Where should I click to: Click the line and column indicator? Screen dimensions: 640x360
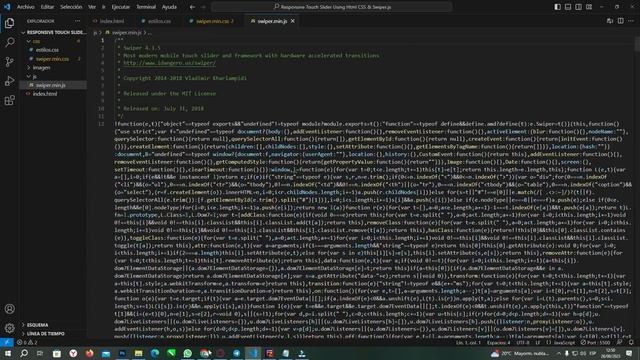pyautogui.click(x=469, y=342)
